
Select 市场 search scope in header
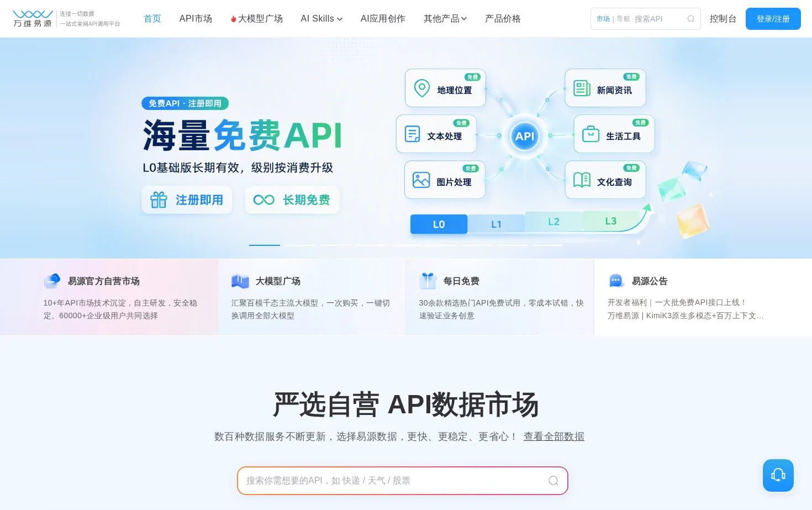coord(603,19)
